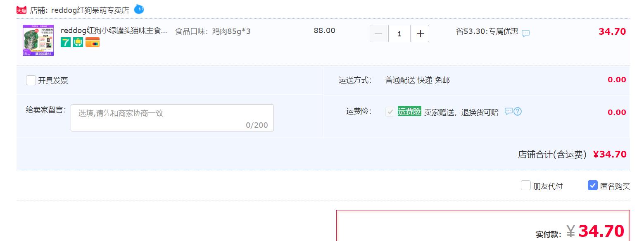Click the 普通配送 快递 免邮 shipping text

(418, 80)
